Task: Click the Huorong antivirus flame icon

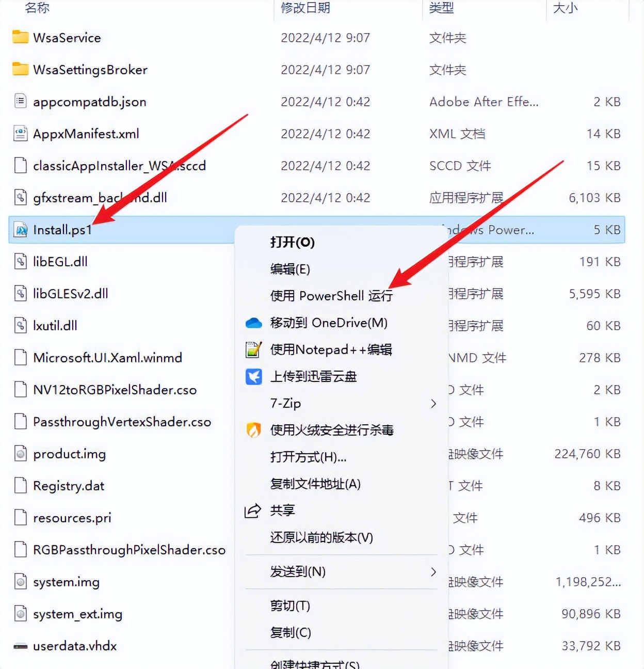Action: point(253,429)
